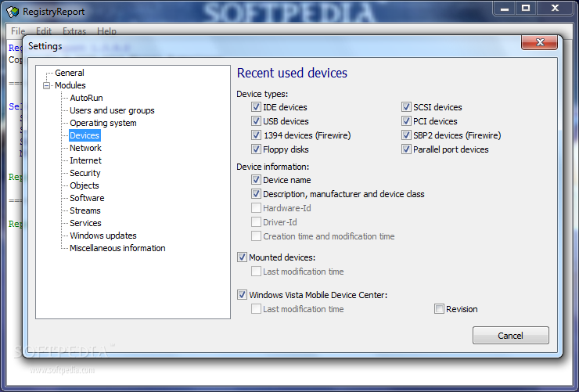Viewport: 579px width, 392px height.
Task: Toggle Description, manufacturer and device class
Action: click(x=256, y=194)
